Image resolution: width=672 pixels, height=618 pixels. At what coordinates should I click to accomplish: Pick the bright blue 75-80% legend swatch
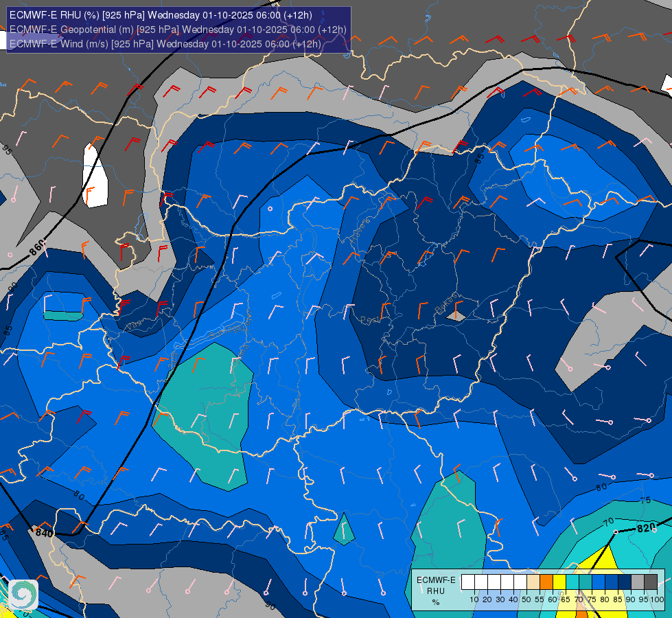click(599, 582)
